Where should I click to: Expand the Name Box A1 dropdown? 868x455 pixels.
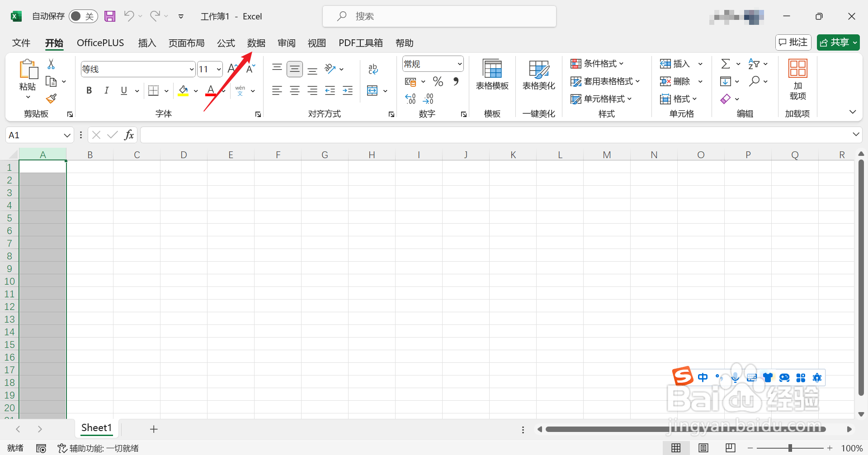67,135
